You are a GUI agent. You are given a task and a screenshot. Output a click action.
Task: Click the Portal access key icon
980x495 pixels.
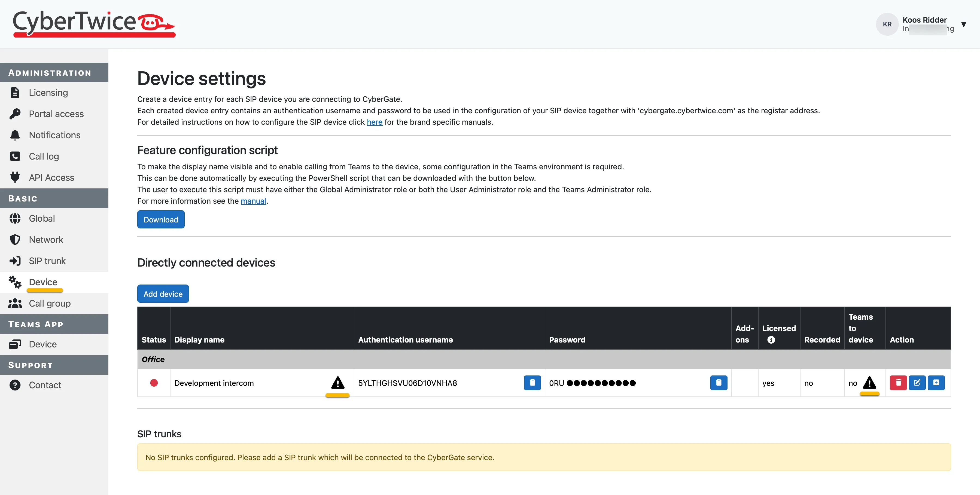15,114
